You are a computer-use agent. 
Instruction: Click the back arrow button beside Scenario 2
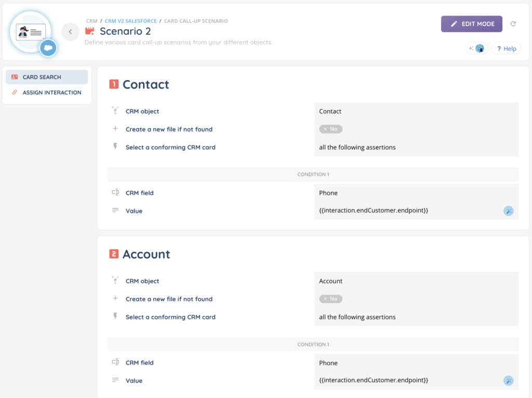point(70,32)
